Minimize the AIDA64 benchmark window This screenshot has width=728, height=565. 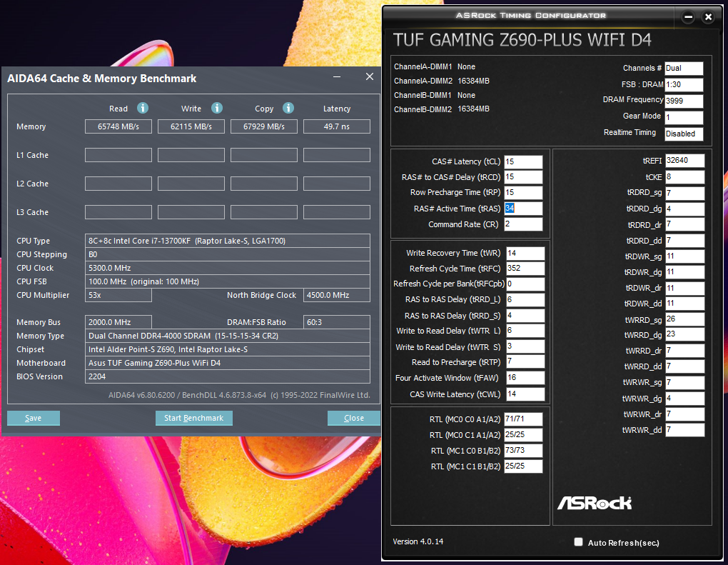coord(337,76)
